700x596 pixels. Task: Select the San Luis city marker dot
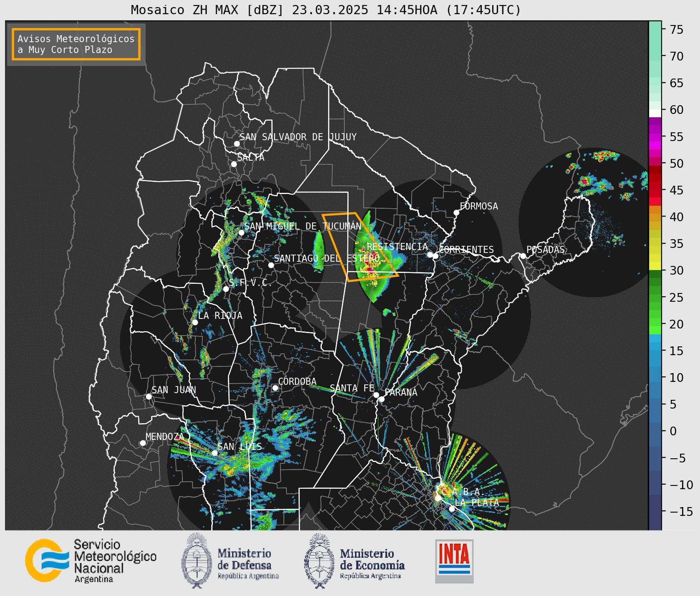[x=215, y=453]
